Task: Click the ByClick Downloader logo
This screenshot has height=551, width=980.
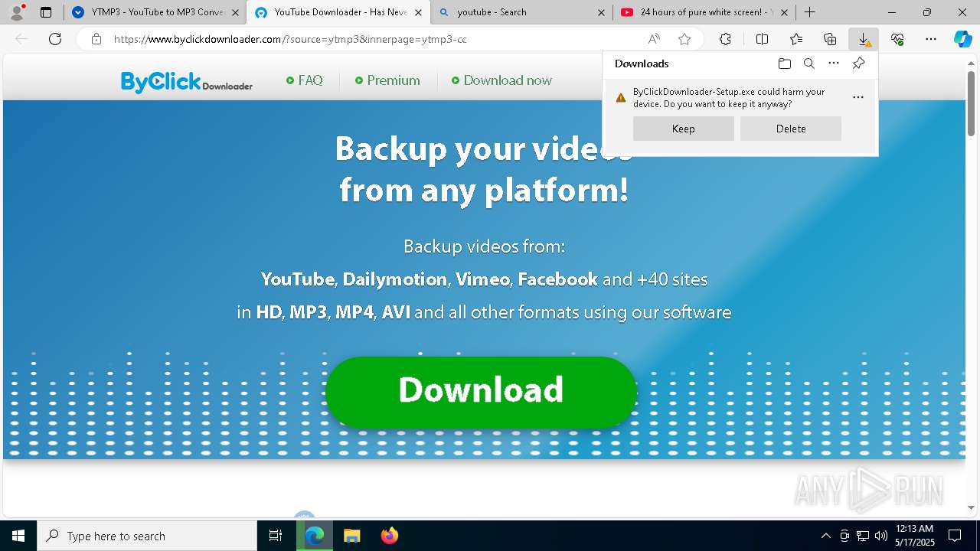Action: 187,81
